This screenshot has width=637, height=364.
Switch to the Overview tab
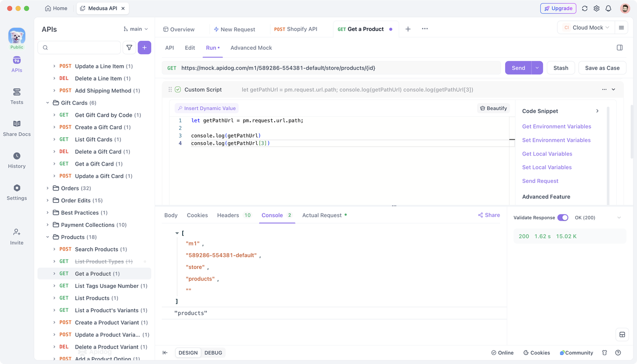(x=179, y=29)
